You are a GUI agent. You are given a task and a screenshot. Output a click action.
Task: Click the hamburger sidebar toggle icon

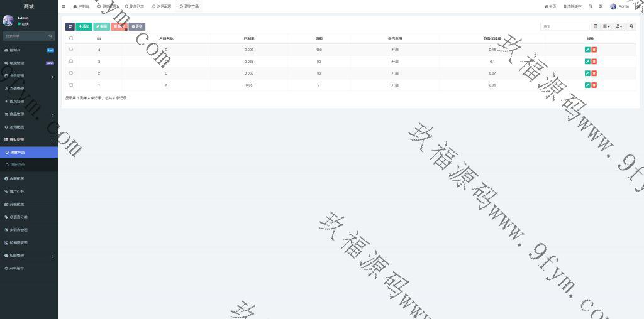64,6
